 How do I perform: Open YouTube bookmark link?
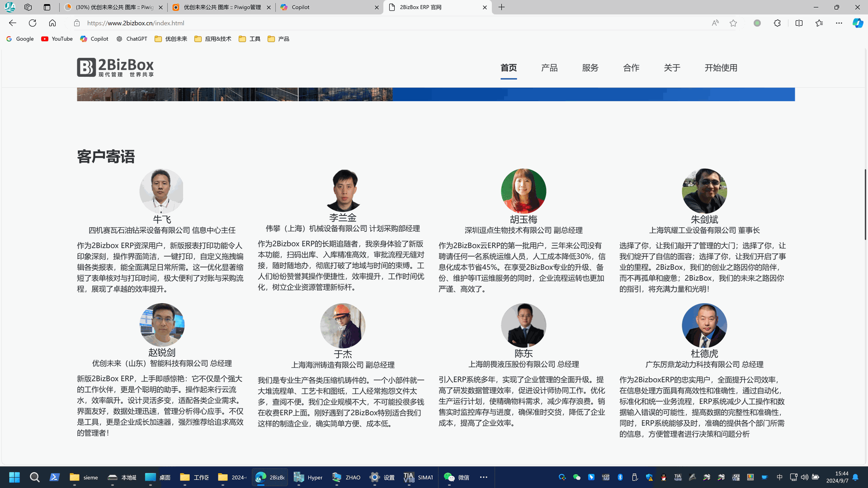pyautogui.click(x=57, y=39)
